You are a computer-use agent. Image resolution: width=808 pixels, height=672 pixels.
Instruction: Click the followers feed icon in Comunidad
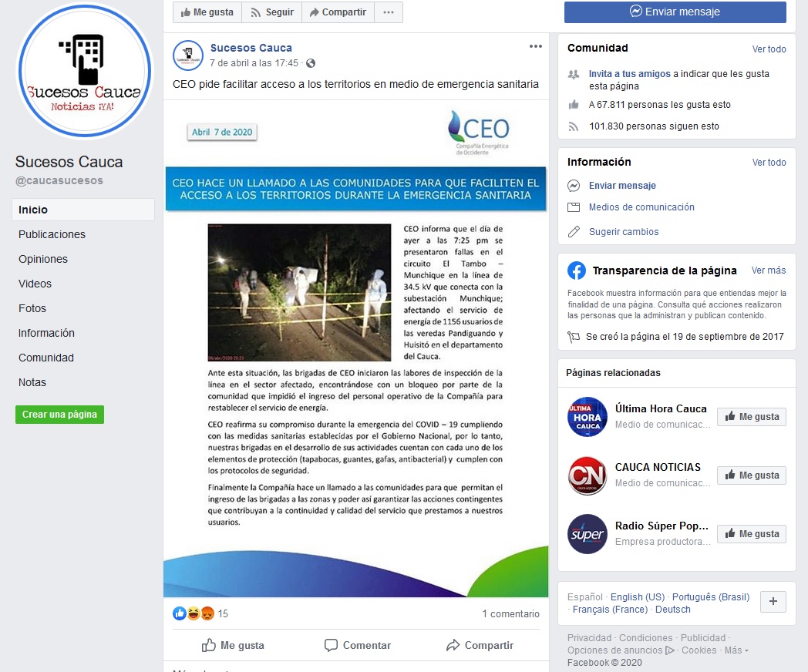pyautogui.click(x=574, y=126)
